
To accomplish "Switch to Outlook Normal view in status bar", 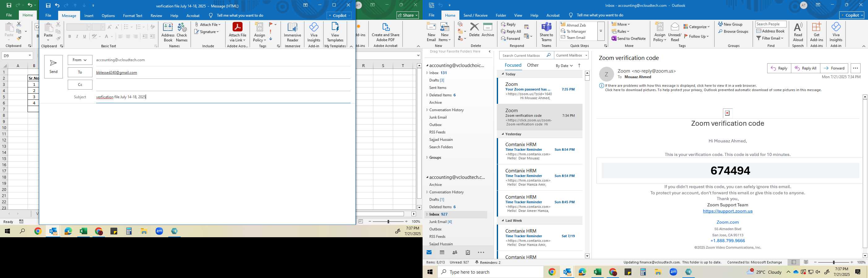I will 793,262.
